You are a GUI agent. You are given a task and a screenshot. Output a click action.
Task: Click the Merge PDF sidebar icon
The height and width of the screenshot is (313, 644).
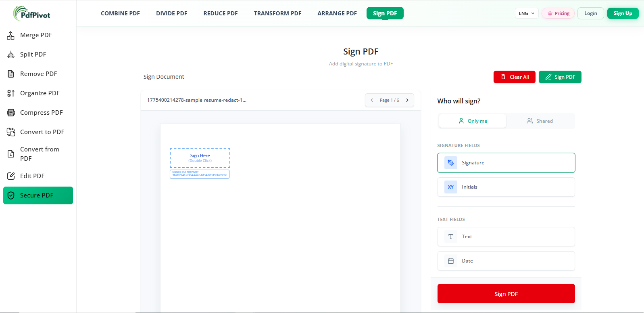(11, 36)
